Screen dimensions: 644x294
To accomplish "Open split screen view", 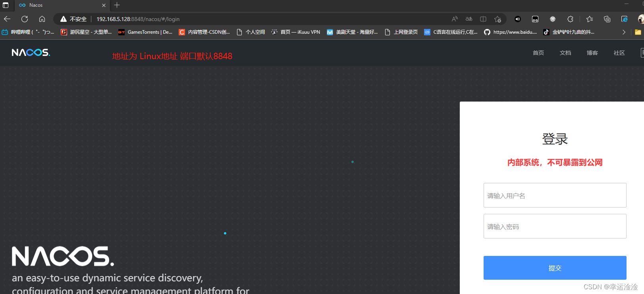I will point(483,19).
